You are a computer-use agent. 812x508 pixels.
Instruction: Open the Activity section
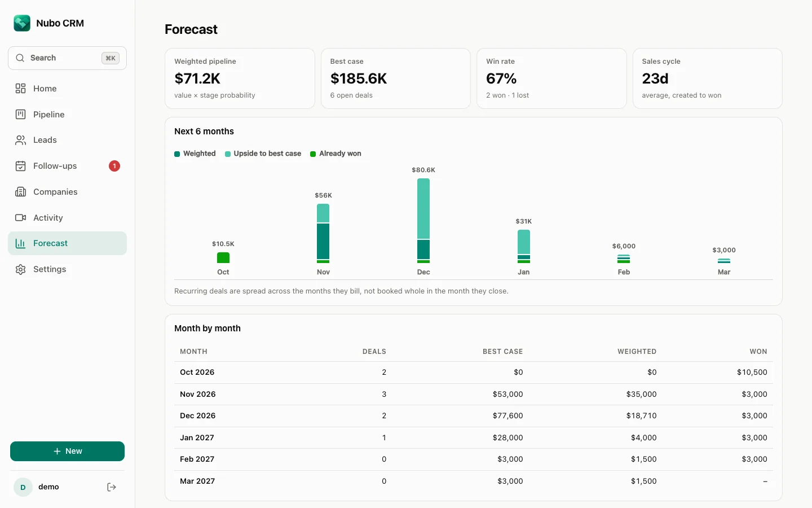[x=67, y=218]
